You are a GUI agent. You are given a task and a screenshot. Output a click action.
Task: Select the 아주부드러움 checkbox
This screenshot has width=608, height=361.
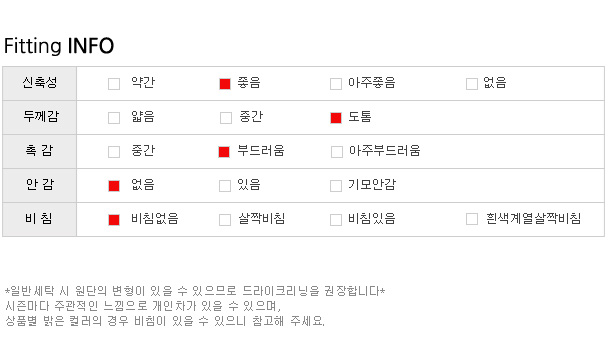coord(337,152)
